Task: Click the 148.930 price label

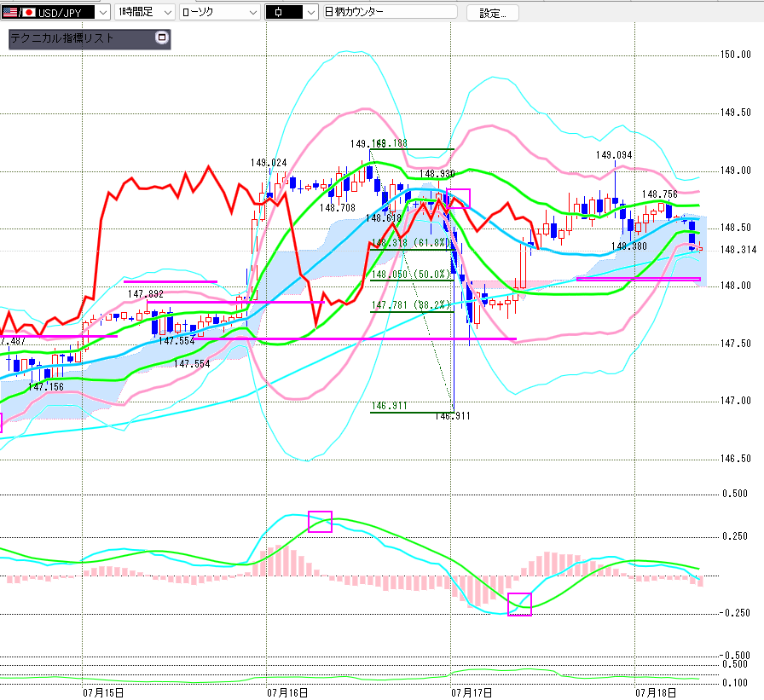Action: click(x=437, y=174)
